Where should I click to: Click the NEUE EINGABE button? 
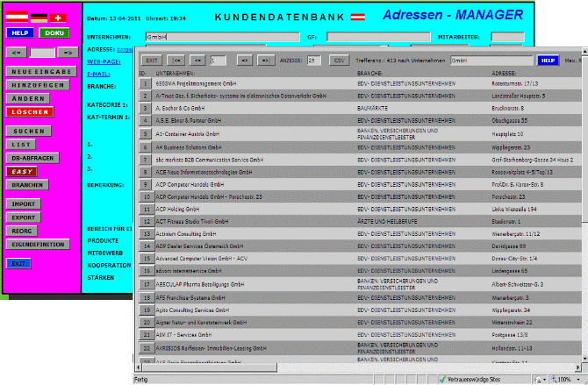[x=41, y=72]
